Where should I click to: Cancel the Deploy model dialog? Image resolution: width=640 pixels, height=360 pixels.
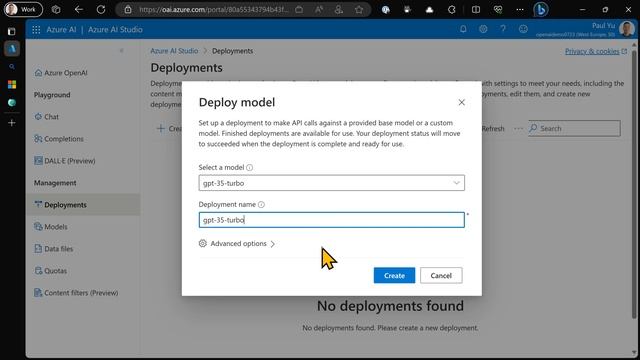click(441, 276)
